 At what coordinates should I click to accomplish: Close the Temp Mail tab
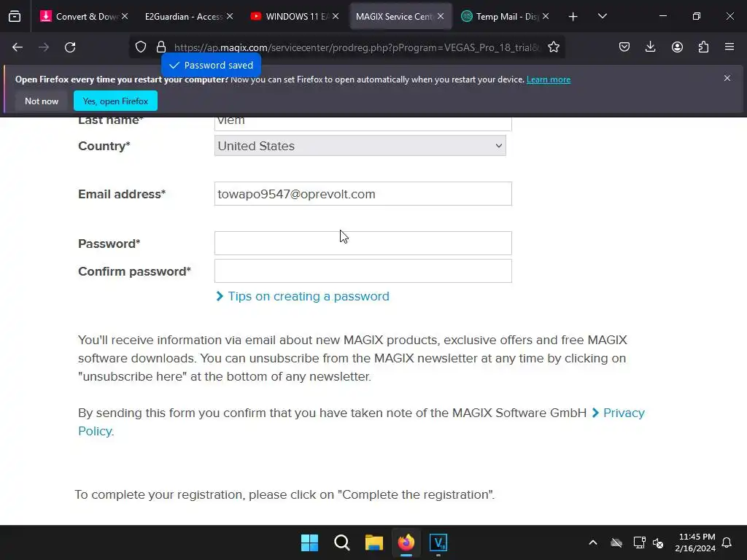[x=546, y=16]
